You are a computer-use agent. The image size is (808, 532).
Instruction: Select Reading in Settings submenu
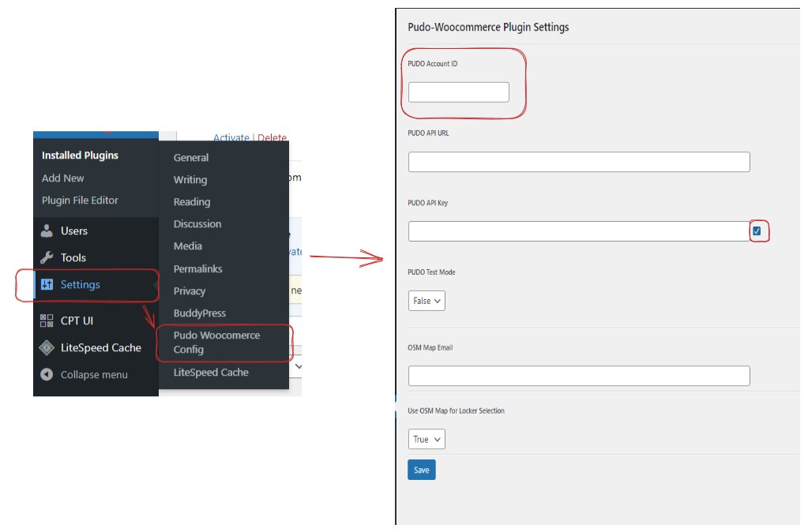click(x=192, y=202)
